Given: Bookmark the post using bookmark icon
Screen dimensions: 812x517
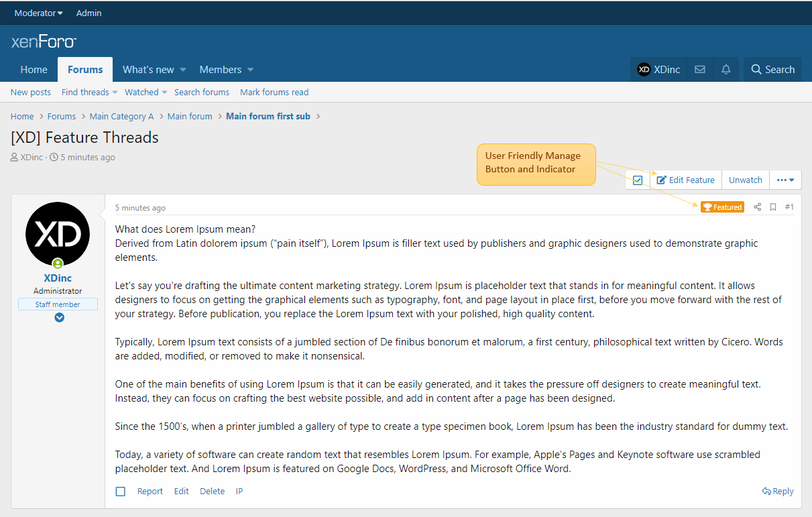Looking at the screenshot, I should pyautogui.click(x=773, y=207).
